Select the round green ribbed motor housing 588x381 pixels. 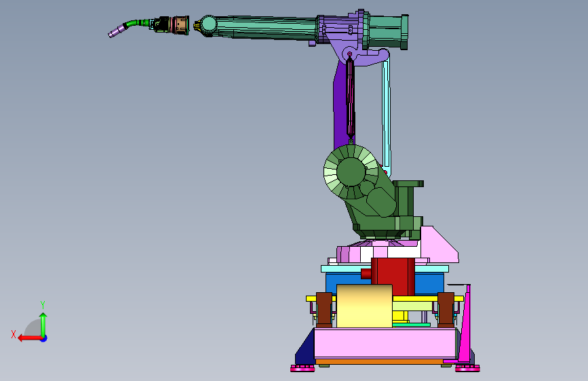point(351,172)
